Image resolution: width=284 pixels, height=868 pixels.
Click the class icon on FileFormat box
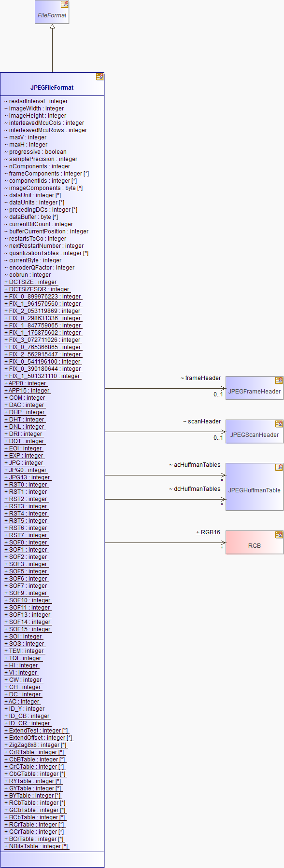click(64, 4)
